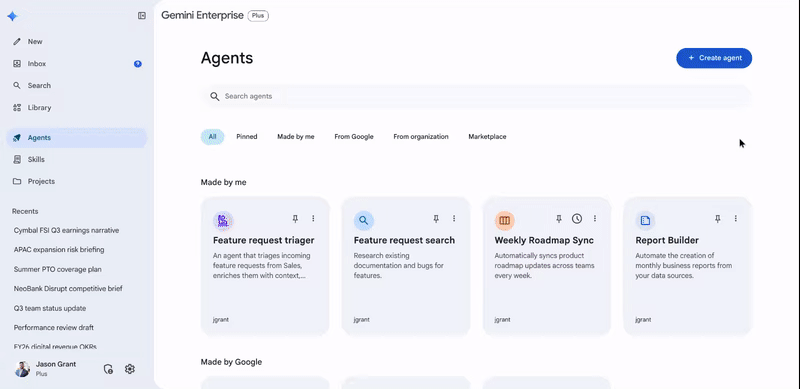The height and width of the screenshot is (389, 800).
Task: Open more options for Report Builder
Action: pyautogui.click(x=736, y=218)
